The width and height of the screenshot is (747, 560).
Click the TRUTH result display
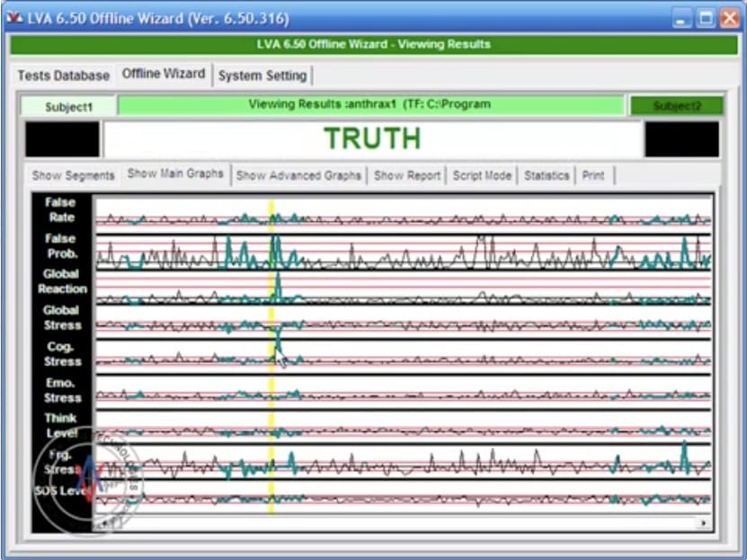372,138
